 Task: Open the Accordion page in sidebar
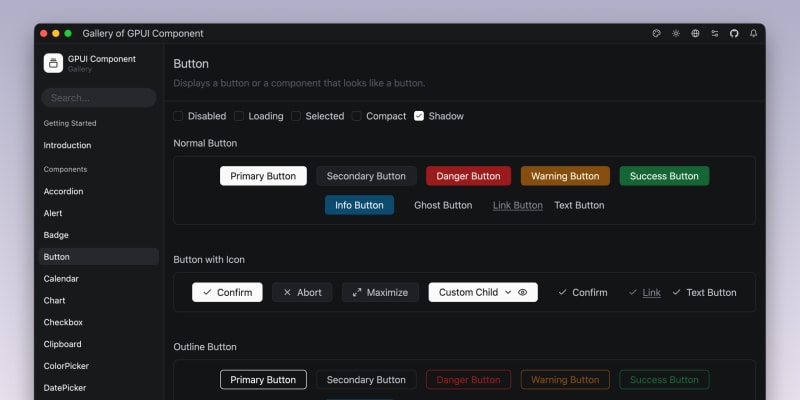pos(63,191)
